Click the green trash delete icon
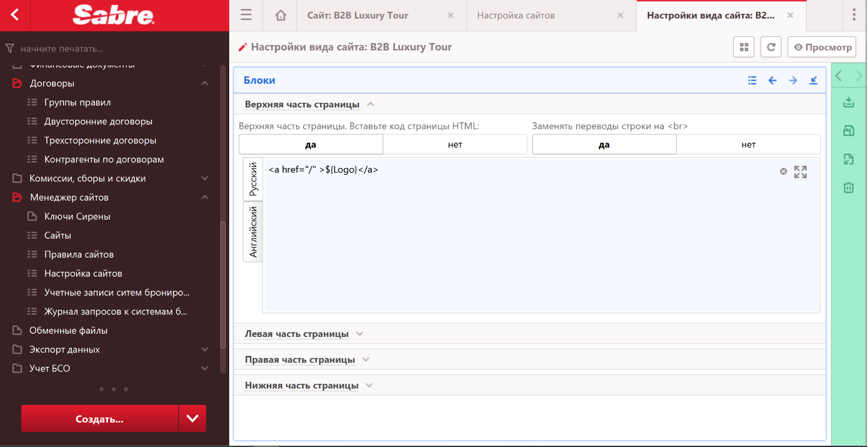The width and height of the screenshot is (868, 447). pos(849,187)
